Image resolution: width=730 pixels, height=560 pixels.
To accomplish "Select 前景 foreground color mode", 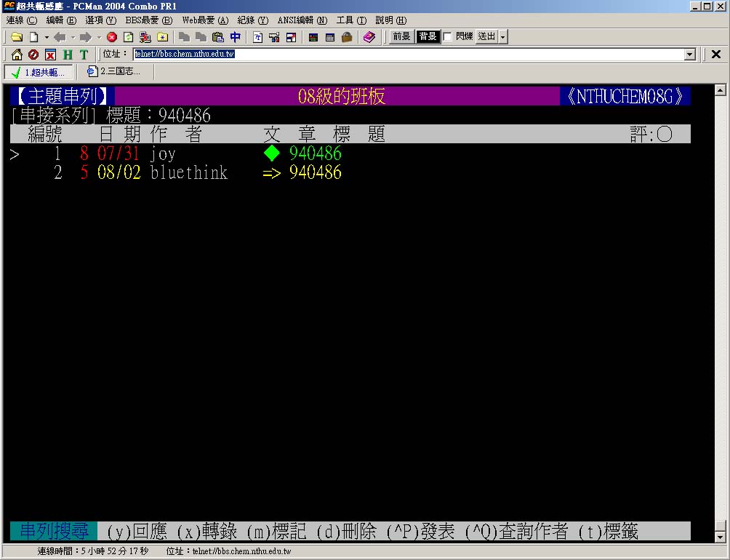I will [x=401, y=36].
